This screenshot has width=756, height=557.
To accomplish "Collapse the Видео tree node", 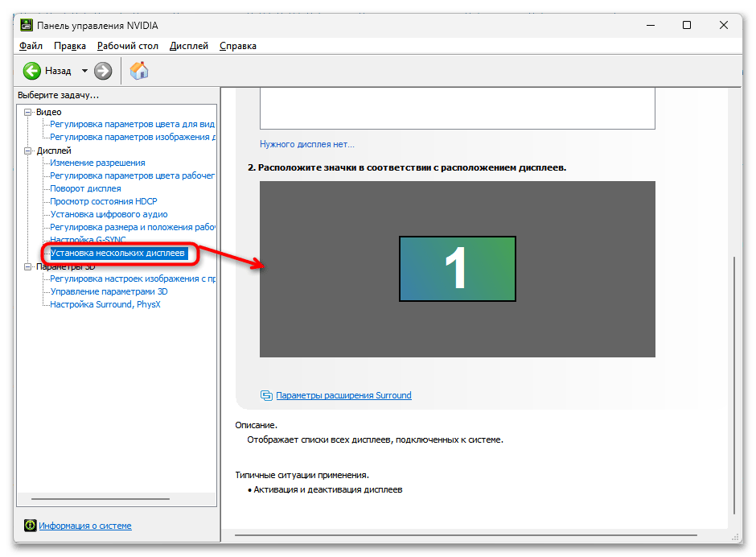I will (28, 112).
